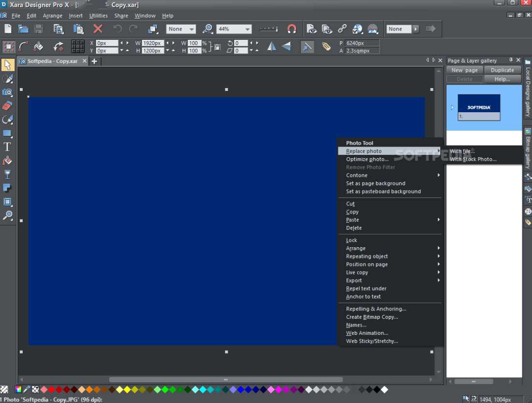
Task: Pick the white color swatch
Action: coord(385,389)
